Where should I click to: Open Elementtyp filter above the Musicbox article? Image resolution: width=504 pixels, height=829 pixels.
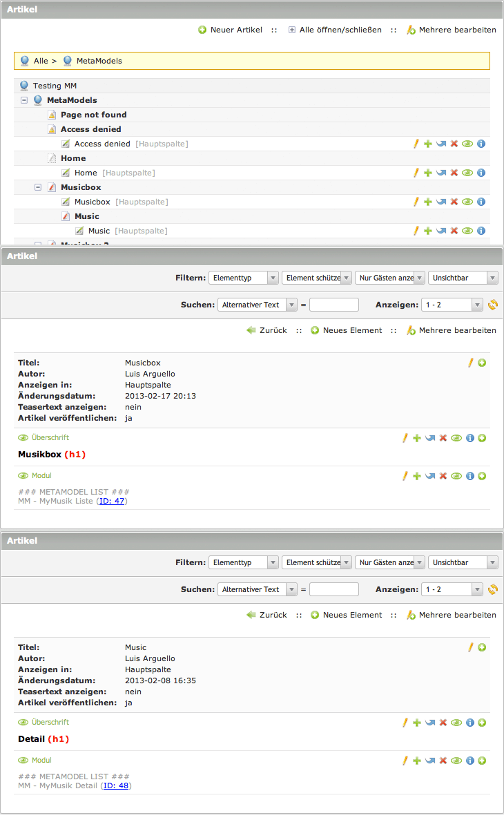click(x=243, y=278)
